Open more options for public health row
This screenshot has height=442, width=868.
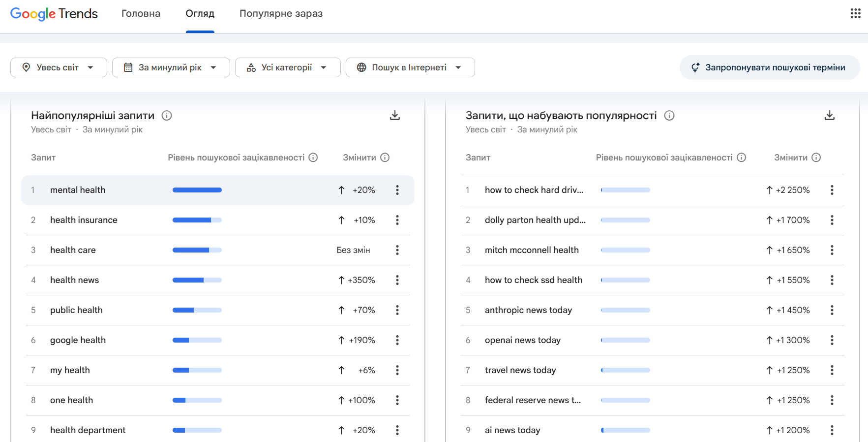coord(397,310)
